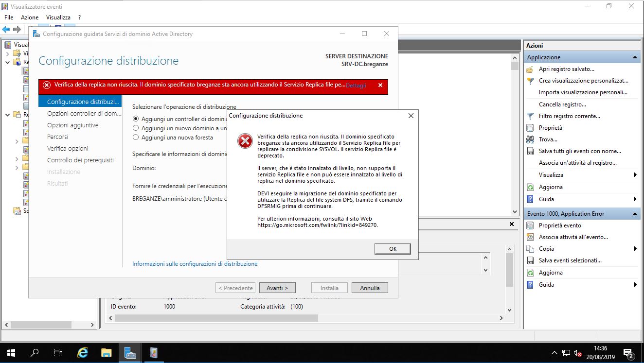Viewport: 644px width, 363px height.
Task: Click Importa visualizzazione personalizzata action
Action: [583, 92]
